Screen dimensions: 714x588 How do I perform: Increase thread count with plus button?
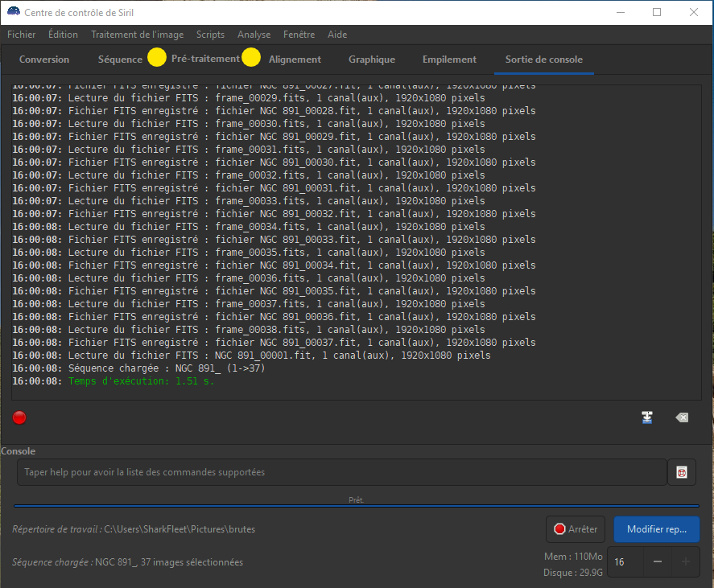(686, 561)
